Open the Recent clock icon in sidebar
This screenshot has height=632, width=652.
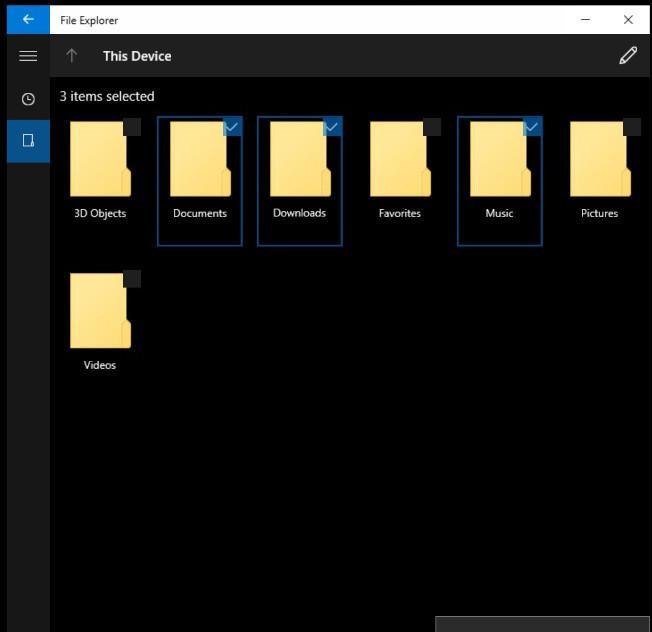(28, 99)
